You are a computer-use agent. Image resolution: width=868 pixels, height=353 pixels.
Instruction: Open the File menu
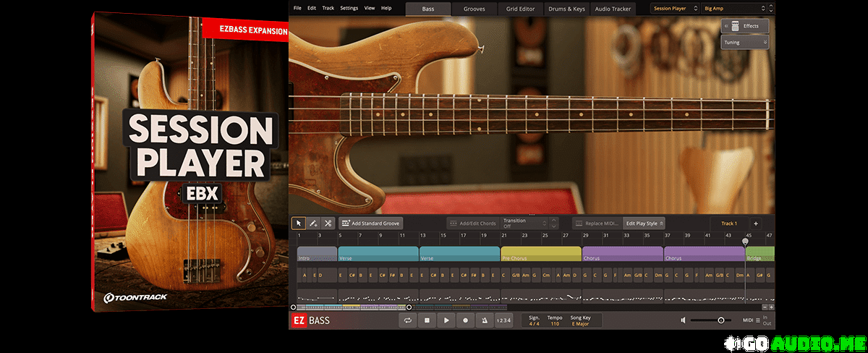(298, 8)
